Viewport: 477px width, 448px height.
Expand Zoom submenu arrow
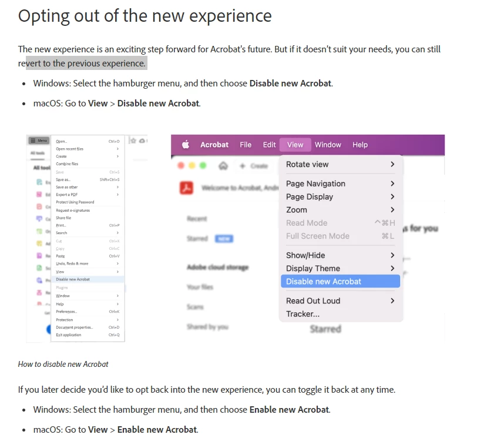click(392, 209)
